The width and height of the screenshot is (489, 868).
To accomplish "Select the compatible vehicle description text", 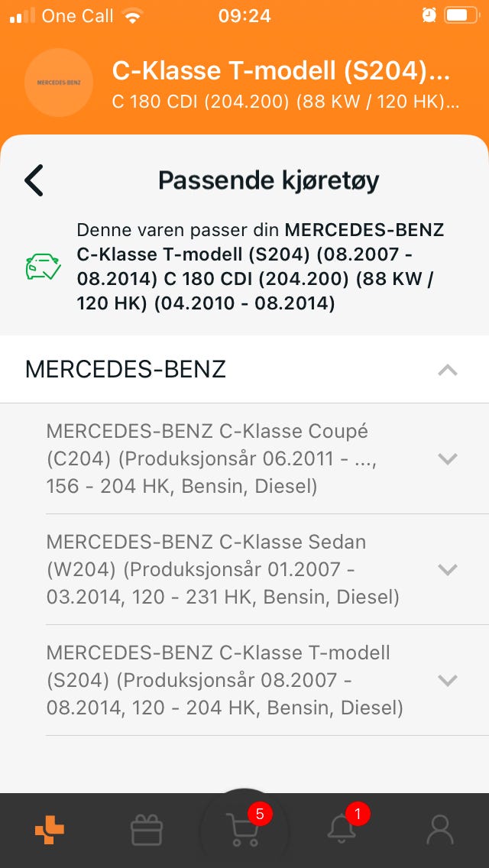I will (260, 266).
